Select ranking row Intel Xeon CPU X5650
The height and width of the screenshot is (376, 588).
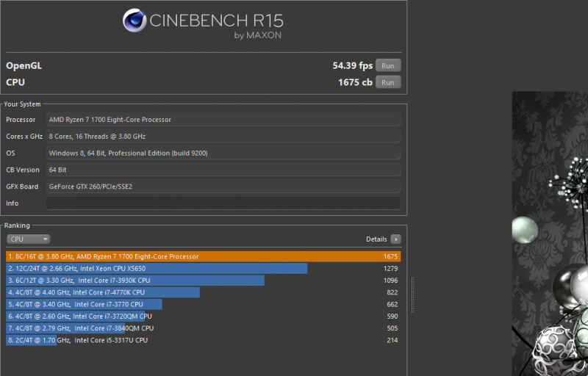pyautogui.click(x=204, y=269)
